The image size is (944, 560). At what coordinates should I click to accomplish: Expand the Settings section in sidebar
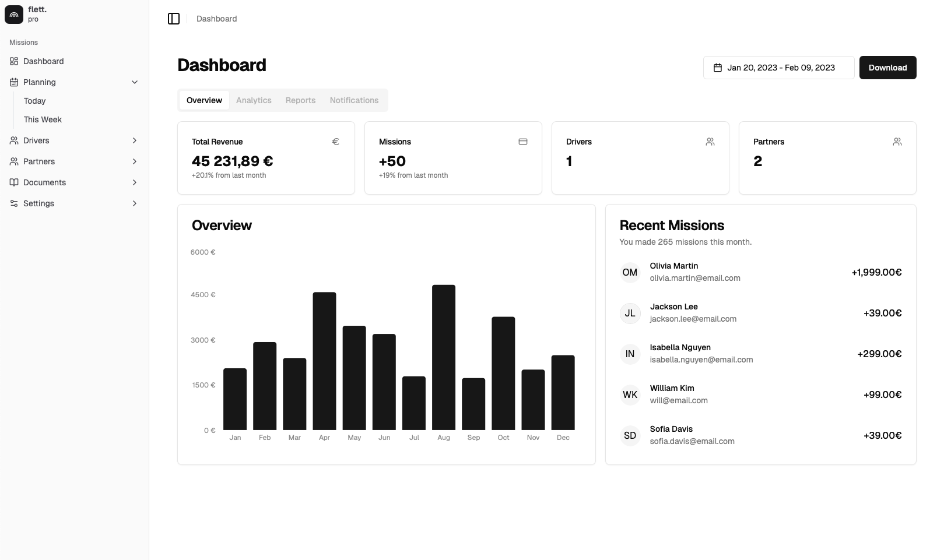[135, 203]
